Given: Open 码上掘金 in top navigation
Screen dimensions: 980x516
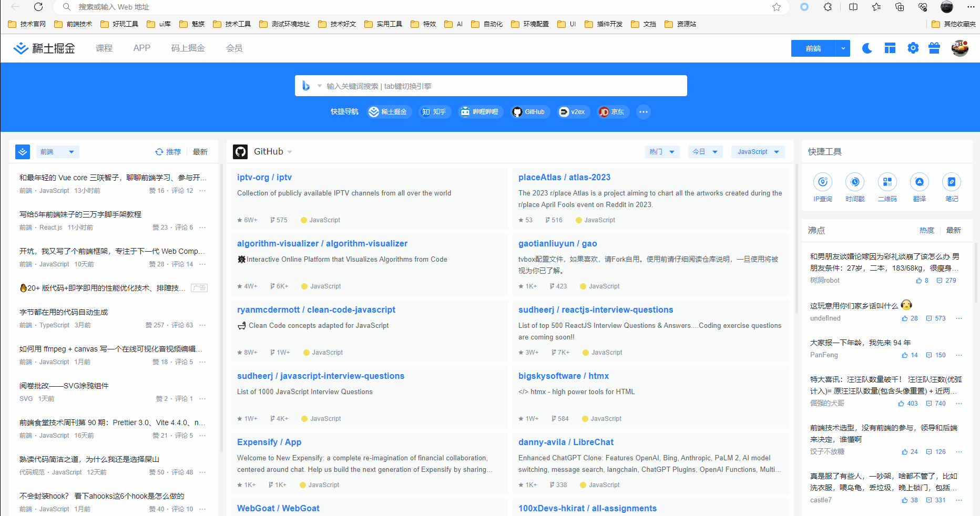Looking at the screenshot, I should coord(188,48).
